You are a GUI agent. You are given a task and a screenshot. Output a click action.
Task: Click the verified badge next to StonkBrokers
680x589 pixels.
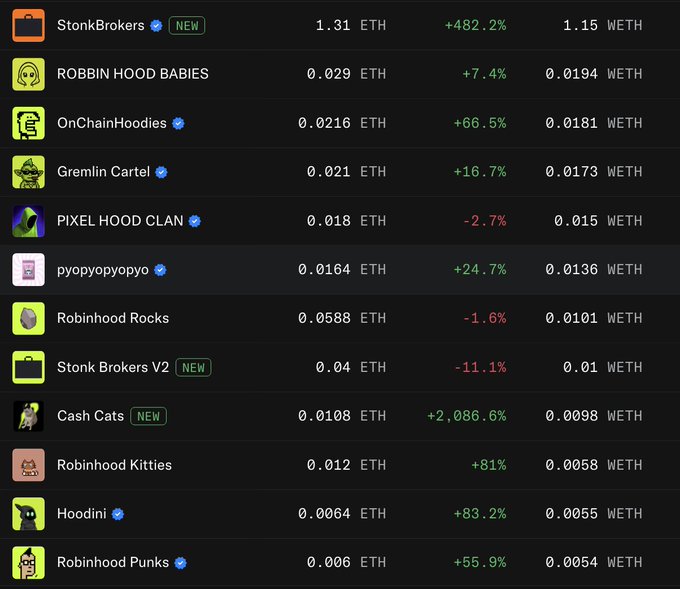[156, 26]
